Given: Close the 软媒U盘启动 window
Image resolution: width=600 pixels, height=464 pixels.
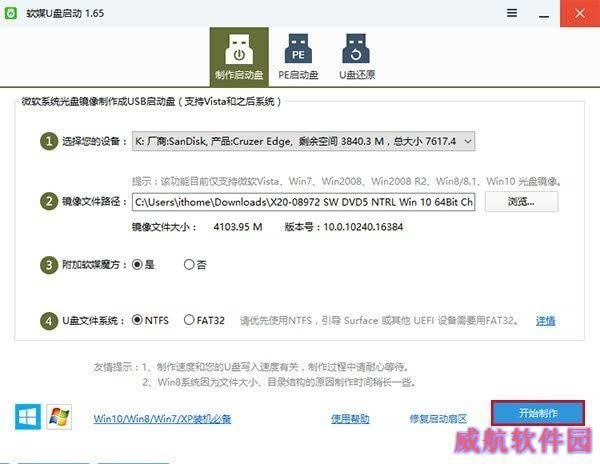Looking at the screenshot, I should click(580, 13).
